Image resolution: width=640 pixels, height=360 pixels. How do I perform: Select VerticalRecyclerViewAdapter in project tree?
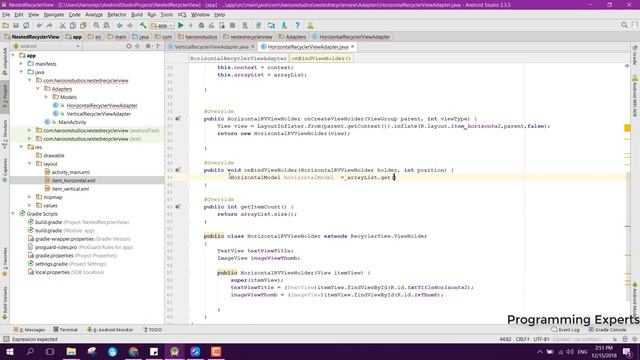pos(99,114)
